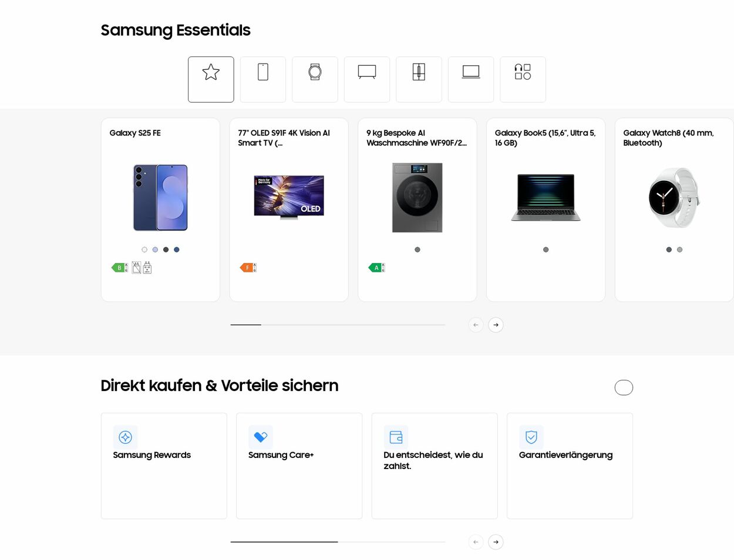This screenshot has width=734, height=560.
Task: Click the wallet payment icon
Action: (x=396, y=437)
